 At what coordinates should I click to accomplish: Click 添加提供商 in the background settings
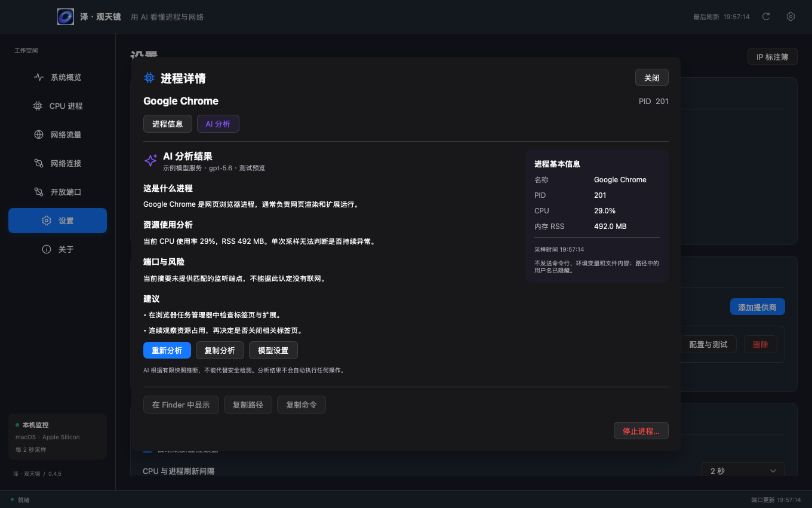pyautogui.click(x=758, y=307)
